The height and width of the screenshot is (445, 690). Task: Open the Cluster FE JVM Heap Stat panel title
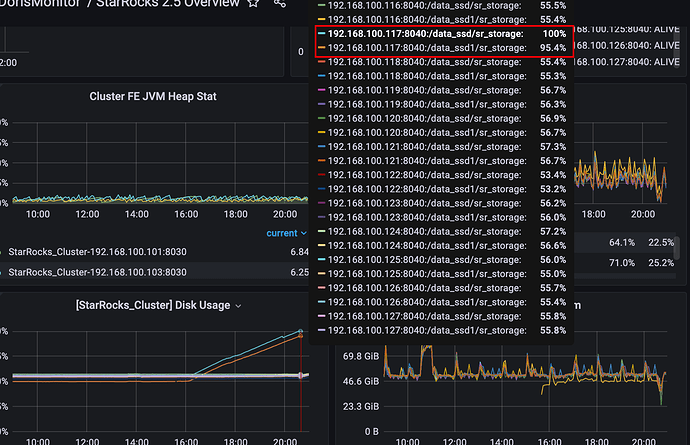[153, 96]
